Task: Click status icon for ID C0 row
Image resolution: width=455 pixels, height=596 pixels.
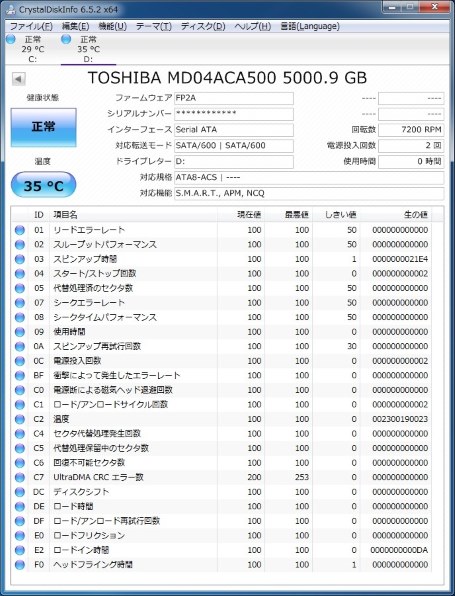Action: [x=20, y=390]
